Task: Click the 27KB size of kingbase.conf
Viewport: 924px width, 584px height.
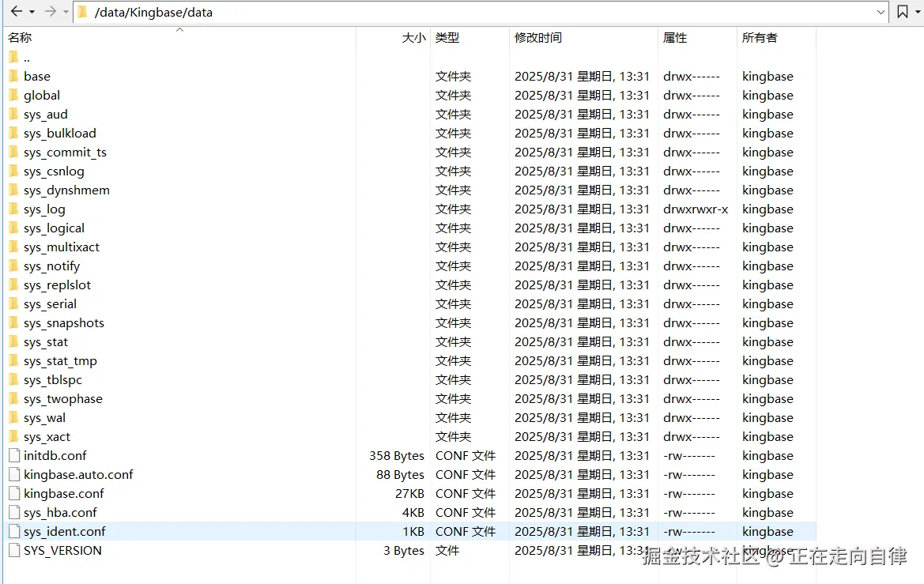Action: tap(409, 493)
